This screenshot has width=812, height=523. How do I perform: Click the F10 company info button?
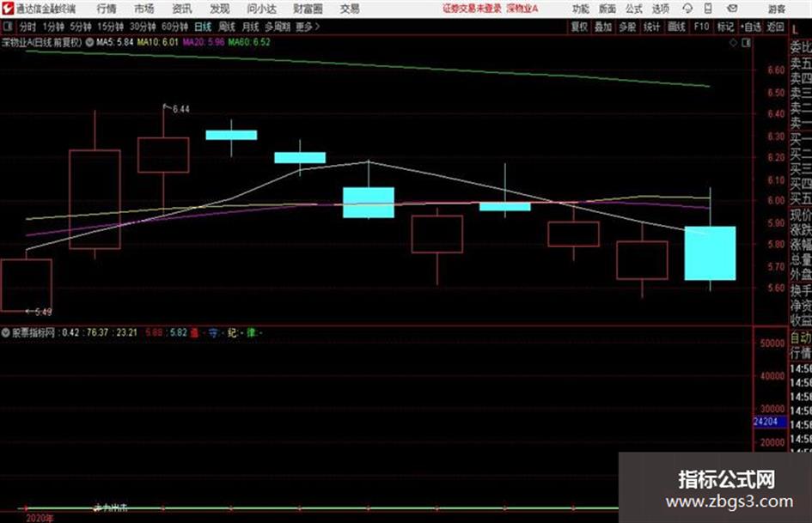tap(701, 27)
